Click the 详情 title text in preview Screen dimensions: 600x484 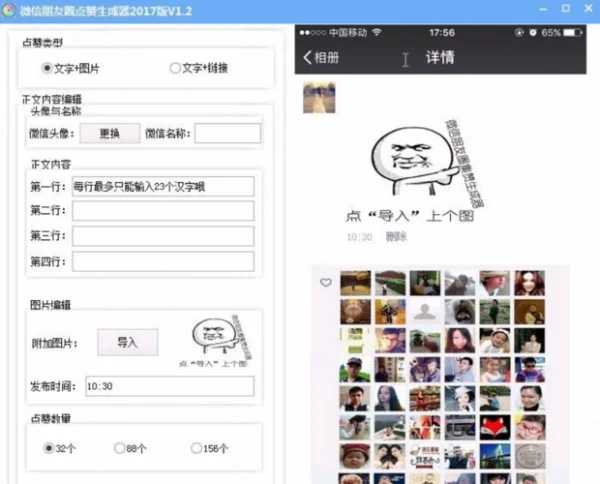[x=440, y=57]
